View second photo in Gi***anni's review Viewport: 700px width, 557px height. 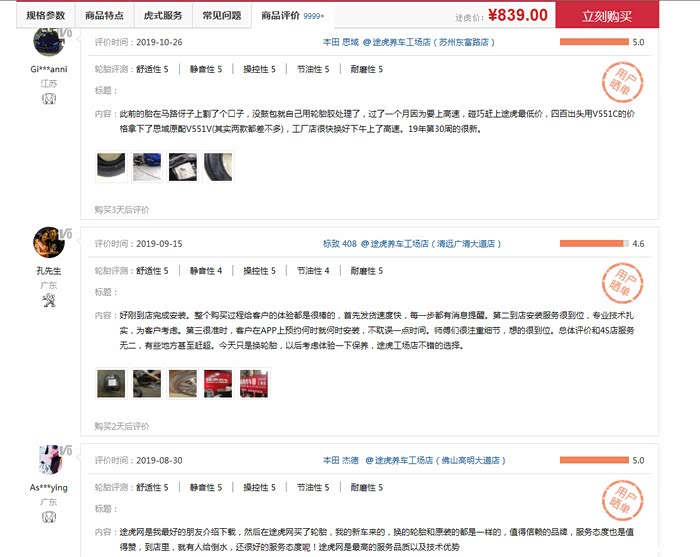(x=147, y=167)
